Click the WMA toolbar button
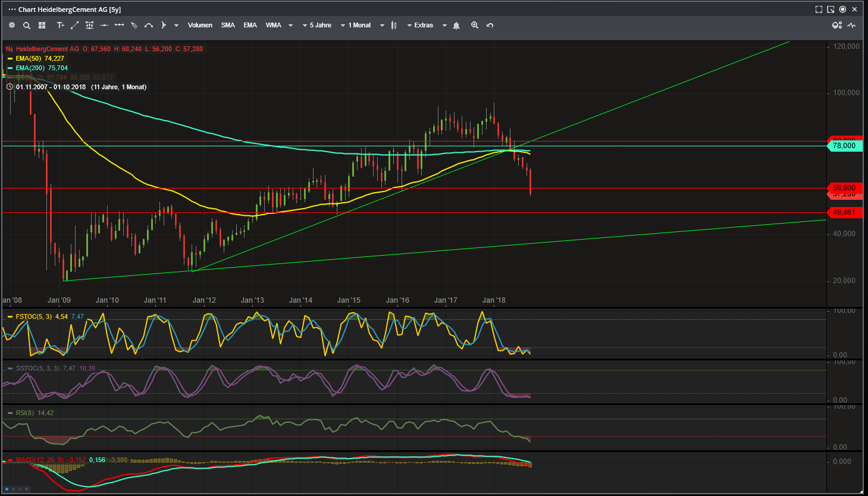This screenshot has width=868, height=496. coord(273,25)
